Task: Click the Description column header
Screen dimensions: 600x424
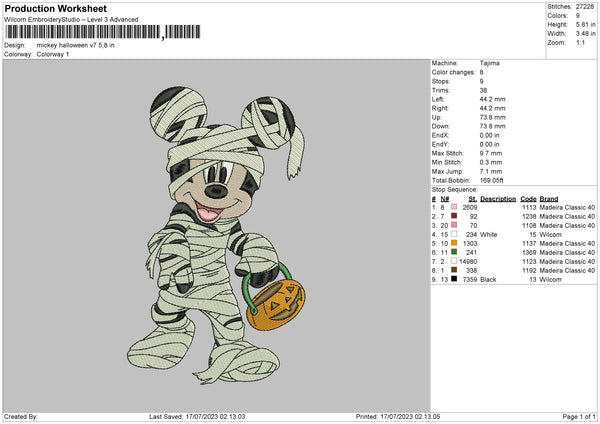Action: pyautogui.click(x=497, y=198)
